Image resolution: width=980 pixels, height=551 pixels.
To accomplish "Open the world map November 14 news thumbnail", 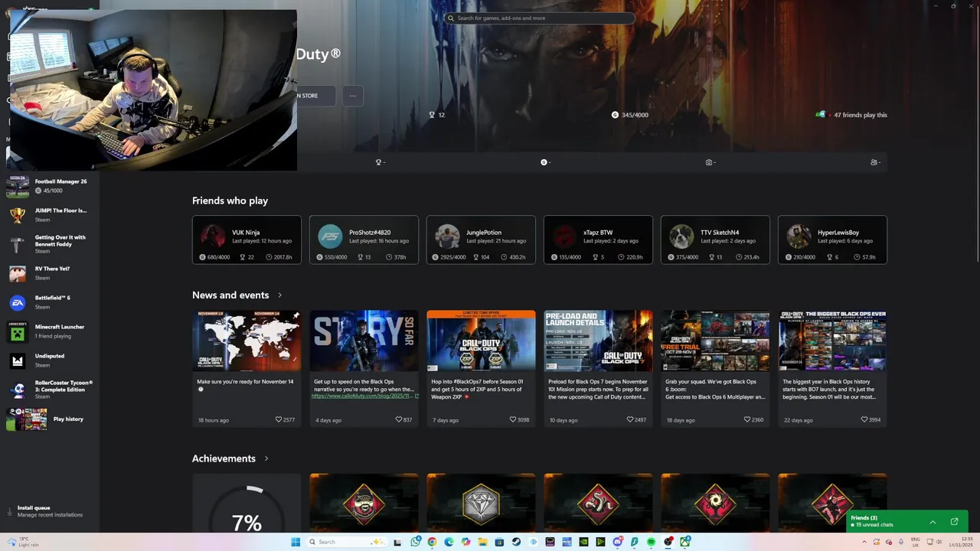I will pyautogui.click(x=247, y=341).
